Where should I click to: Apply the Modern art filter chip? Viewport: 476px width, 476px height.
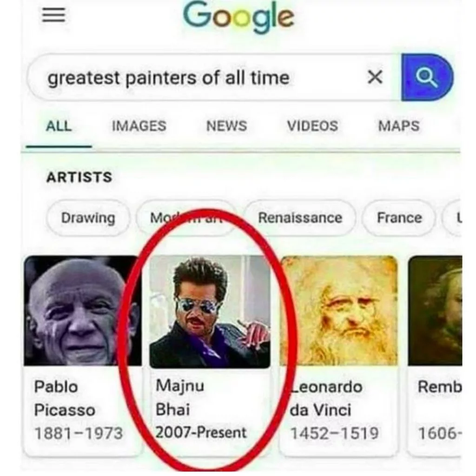186,218
